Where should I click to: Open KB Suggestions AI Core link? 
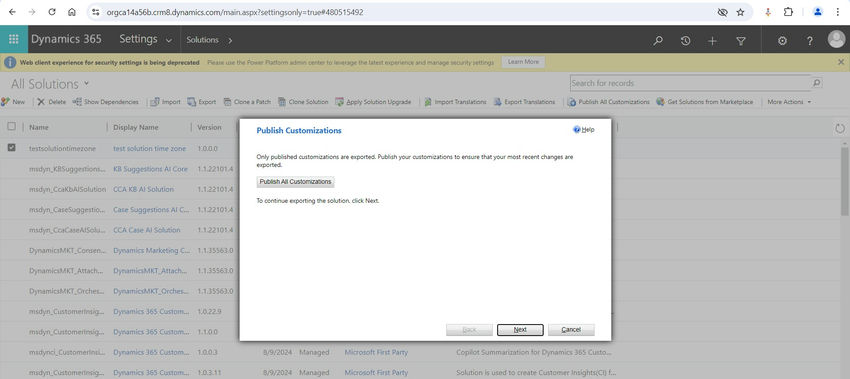click(x=150, y=169)
